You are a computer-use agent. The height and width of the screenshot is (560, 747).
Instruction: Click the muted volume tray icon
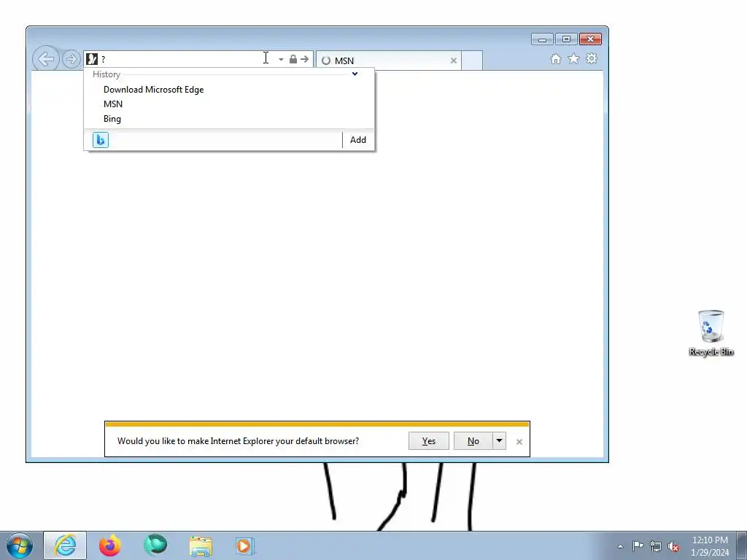[673, 546]
